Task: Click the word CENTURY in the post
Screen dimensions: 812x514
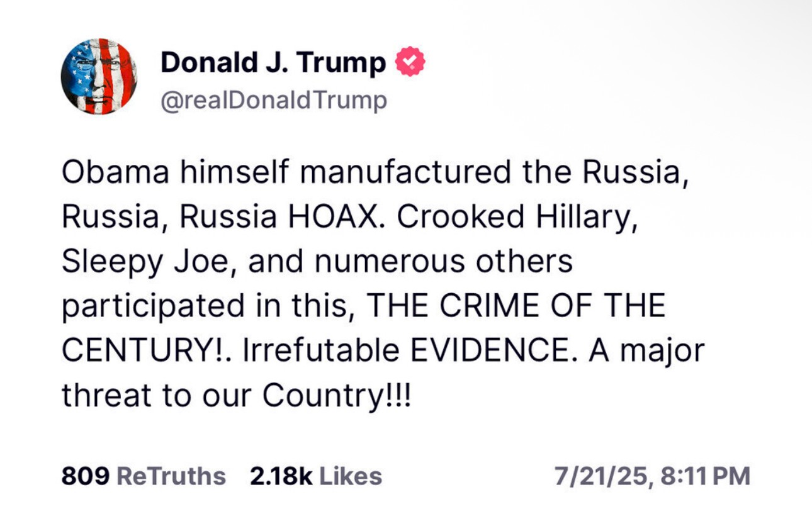Action: coord(142,351)
